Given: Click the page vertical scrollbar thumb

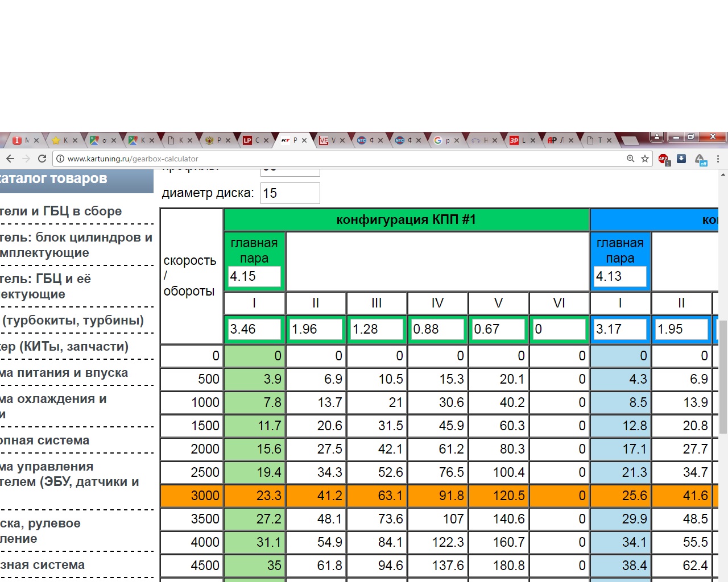Looking at the screenshot, I should click(x=723, y=376).
